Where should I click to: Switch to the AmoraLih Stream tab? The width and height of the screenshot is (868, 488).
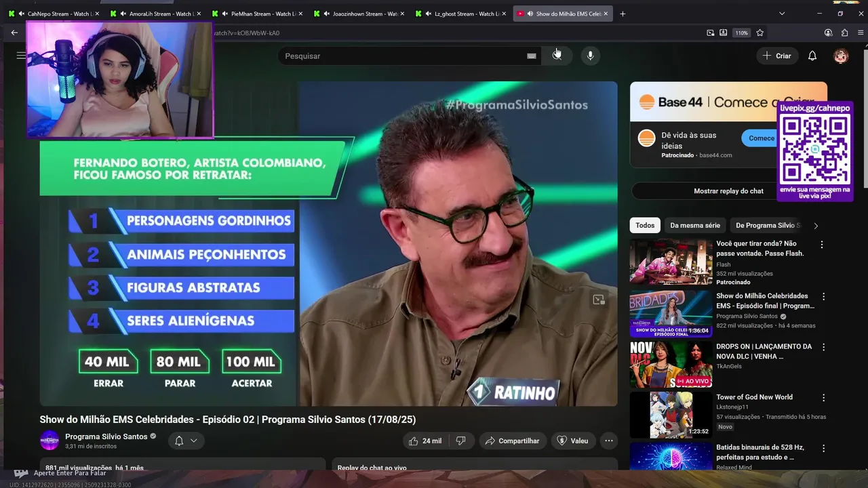pos(155,14)
